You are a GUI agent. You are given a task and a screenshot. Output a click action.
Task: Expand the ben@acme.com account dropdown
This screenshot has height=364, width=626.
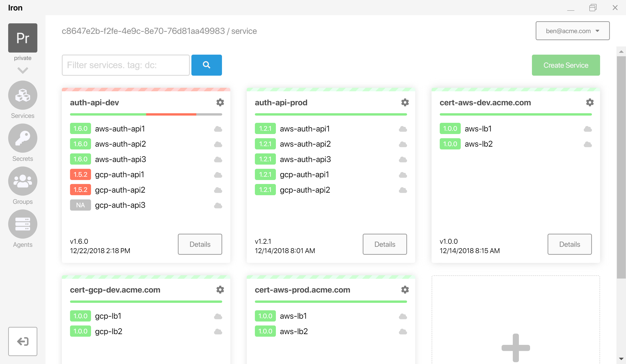click(572, 31)
